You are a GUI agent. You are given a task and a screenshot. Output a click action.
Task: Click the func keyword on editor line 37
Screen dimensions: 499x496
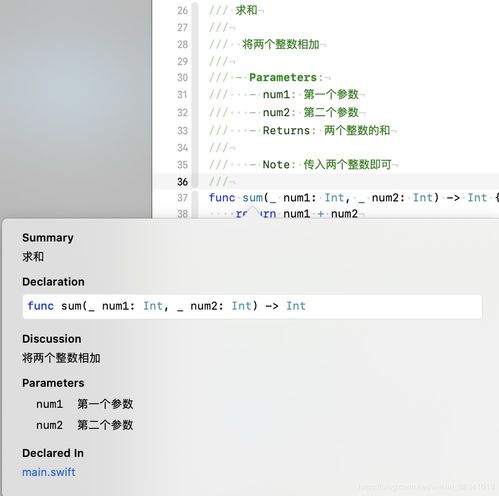[x=222, y=198]
